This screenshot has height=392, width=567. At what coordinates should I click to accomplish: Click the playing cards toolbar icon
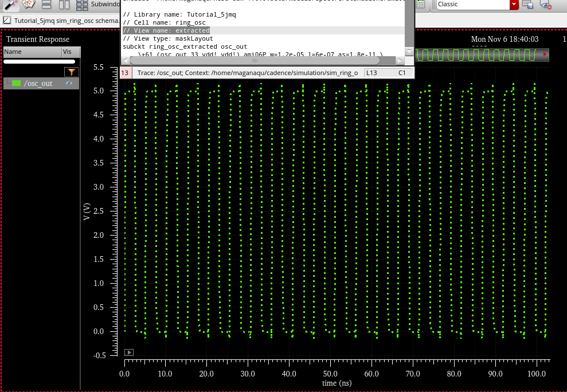[29, 5]
